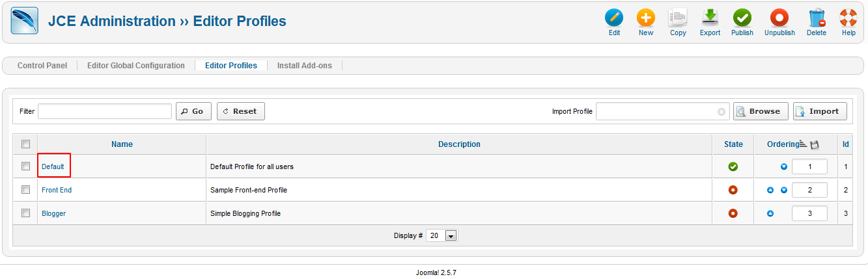Viewport: 868px width, 279px height.
Task: Move Blogger profile up with arrow
Action: pyautogui.click(x=770, y=213)
